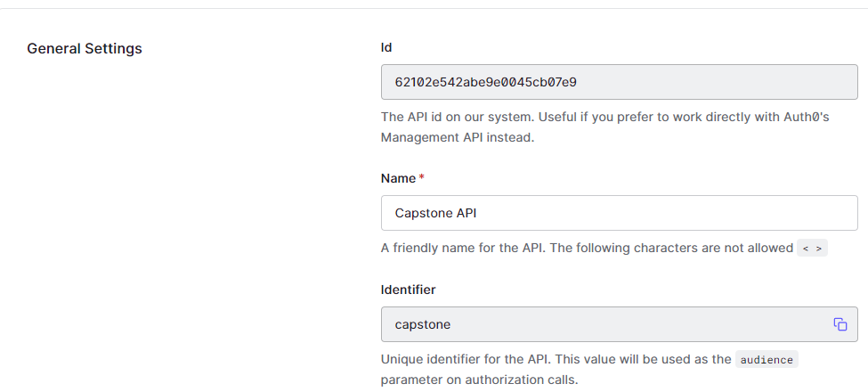Click the "Capstone API" text in Name
The width and height of the screenshot is (868, 392).
[436, 213]
